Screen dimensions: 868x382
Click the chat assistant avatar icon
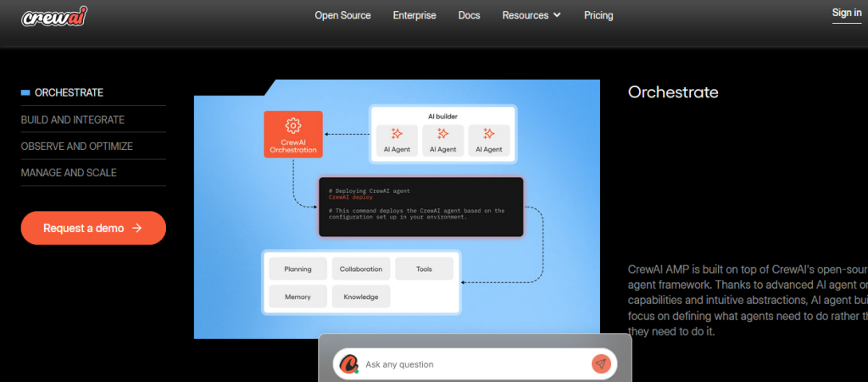coord(349,363)
